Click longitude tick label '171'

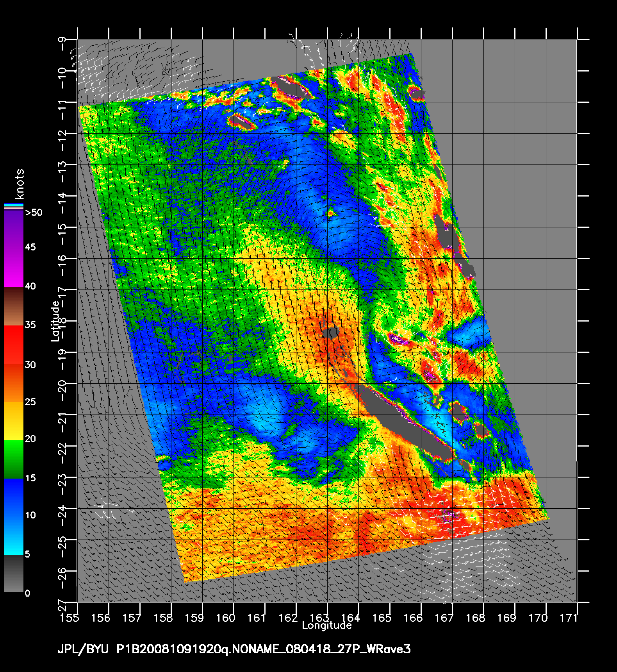click(x=569, y=618)
